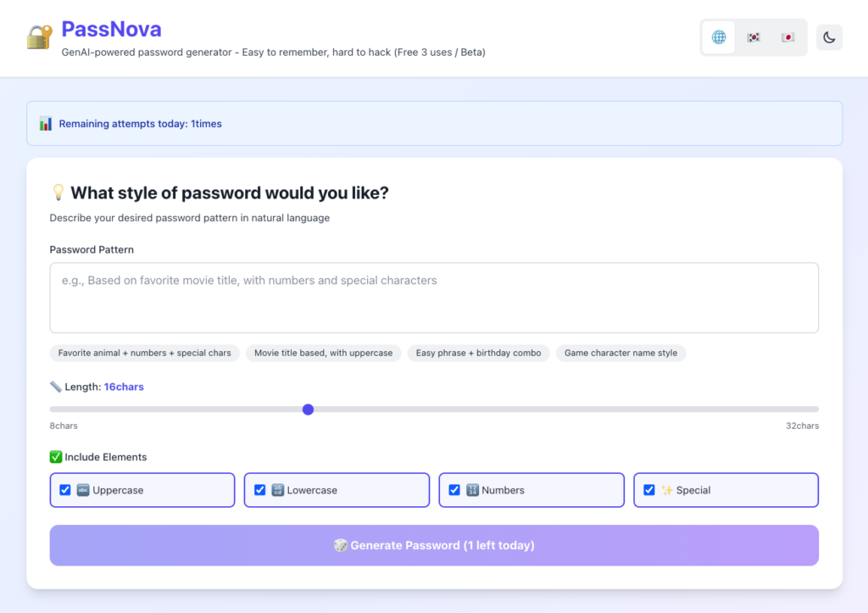
Task: Choose the 'Favorite animal + numbers + special chars' suggestion
Action: (x=145, y=353)
